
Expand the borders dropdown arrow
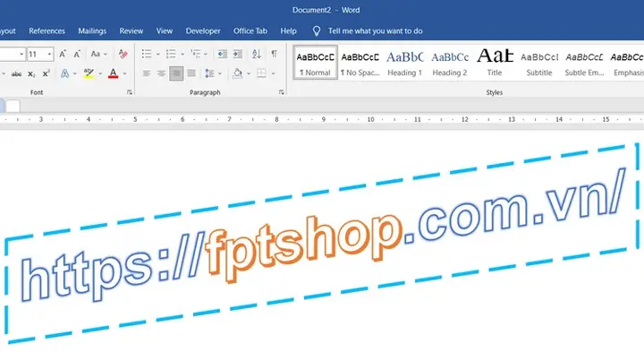[273, 74]
